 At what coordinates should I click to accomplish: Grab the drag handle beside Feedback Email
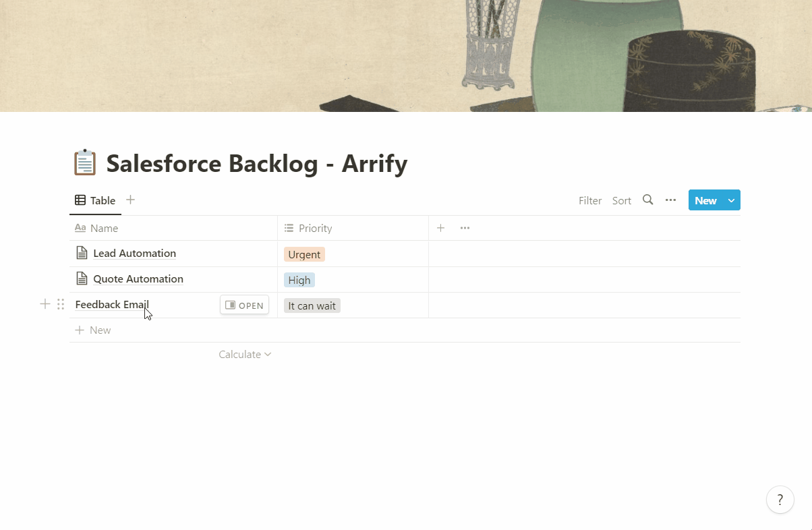click(x=61, y=304)
